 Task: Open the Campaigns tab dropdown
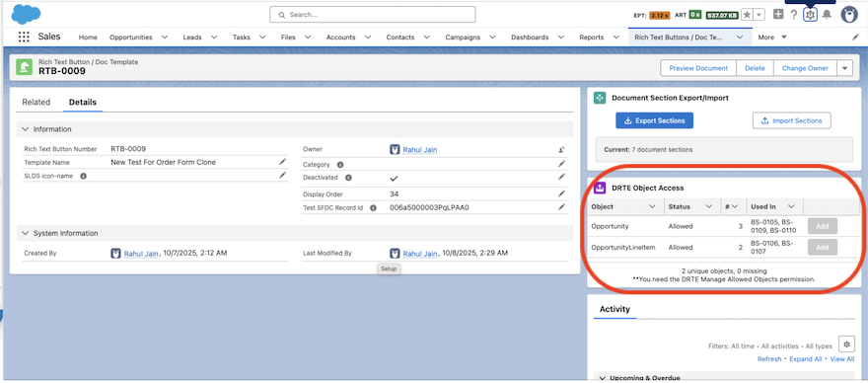492,38
